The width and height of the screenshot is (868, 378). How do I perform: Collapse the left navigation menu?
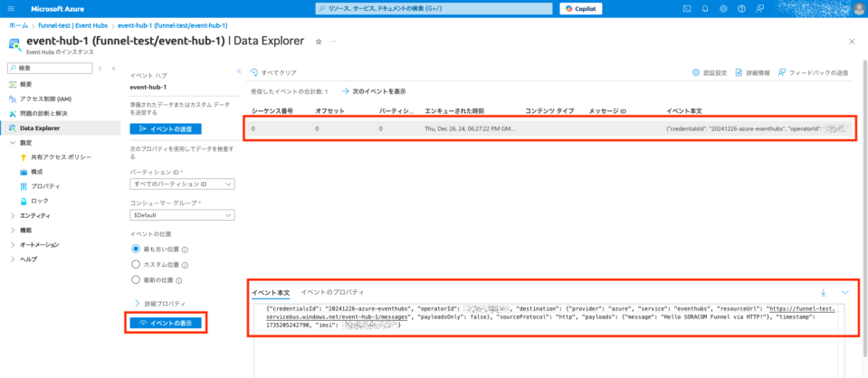tap(113, 68)
